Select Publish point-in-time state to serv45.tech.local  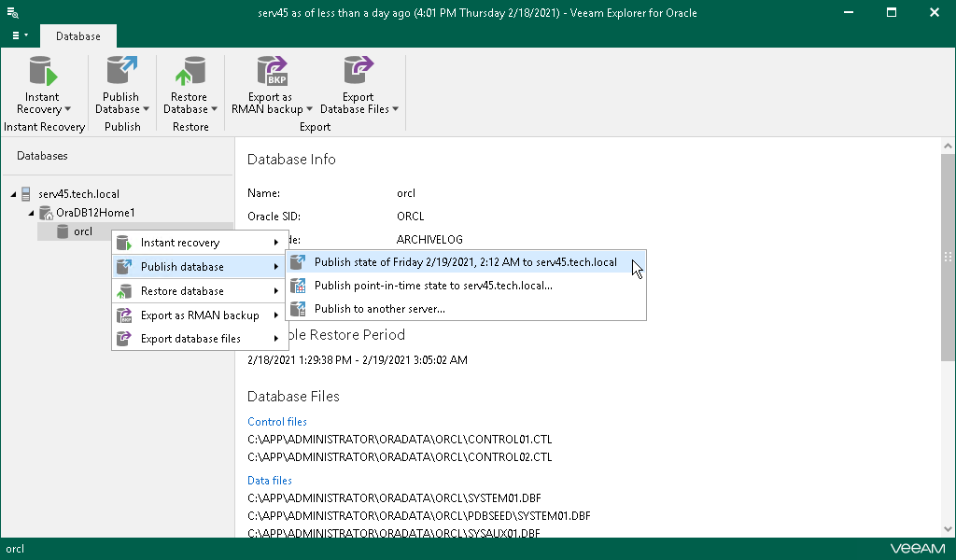pos(466,286)
